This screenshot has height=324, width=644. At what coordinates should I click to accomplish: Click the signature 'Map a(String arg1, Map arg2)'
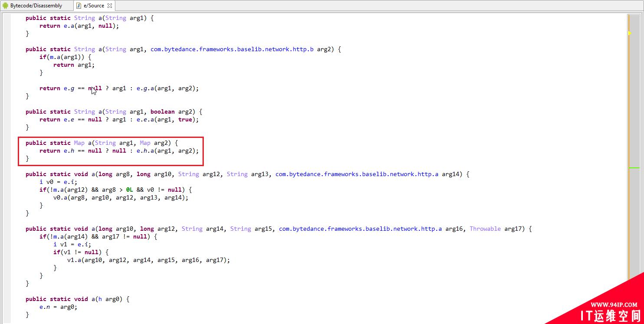tap(123, 143)
